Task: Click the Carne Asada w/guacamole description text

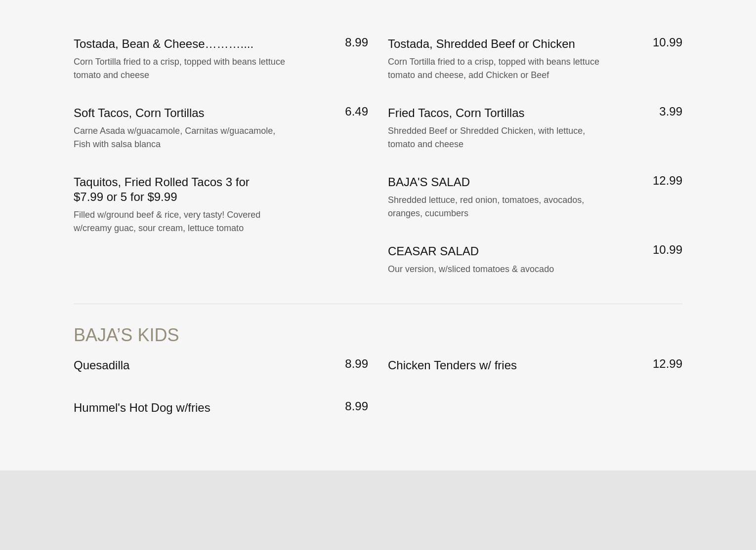Action: coord(174,137)
